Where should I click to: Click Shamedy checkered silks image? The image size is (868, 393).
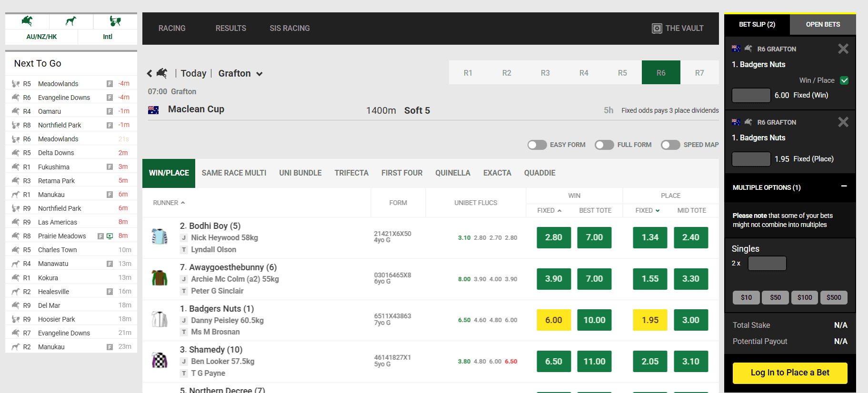click(160, 361)
